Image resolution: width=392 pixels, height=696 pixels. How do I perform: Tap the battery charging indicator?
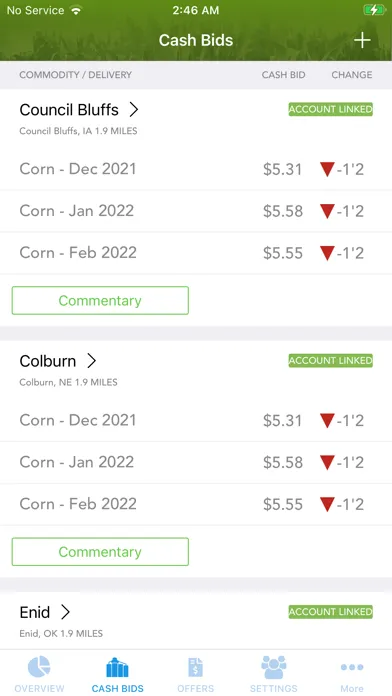374,10
